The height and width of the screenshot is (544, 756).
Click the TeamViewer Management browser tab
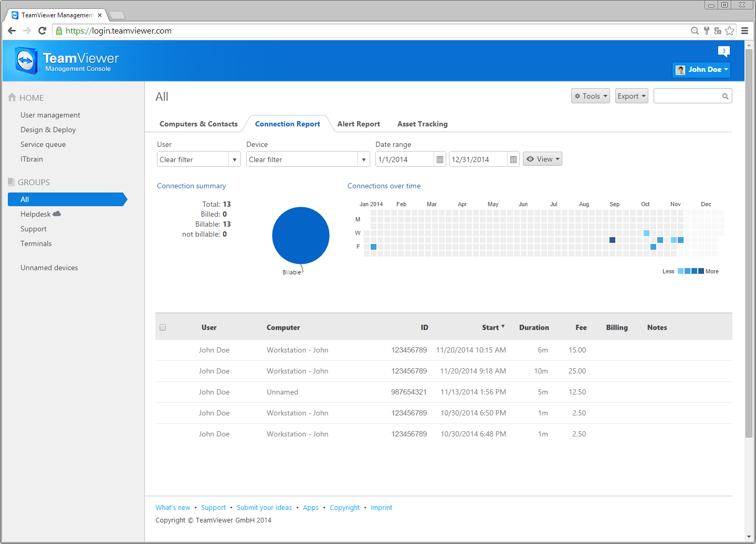click(57, 15)
